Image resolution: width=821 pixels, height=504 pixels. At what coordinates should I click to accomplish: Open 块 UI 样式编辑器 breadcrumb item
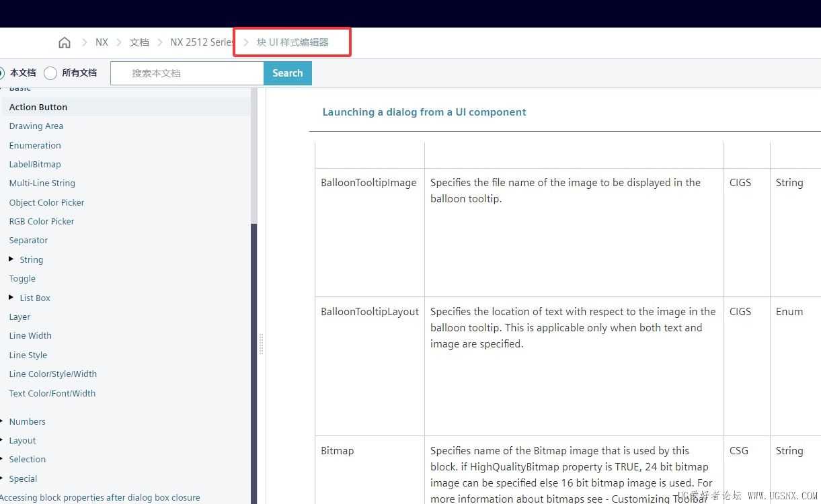click(x=292, y=42)
